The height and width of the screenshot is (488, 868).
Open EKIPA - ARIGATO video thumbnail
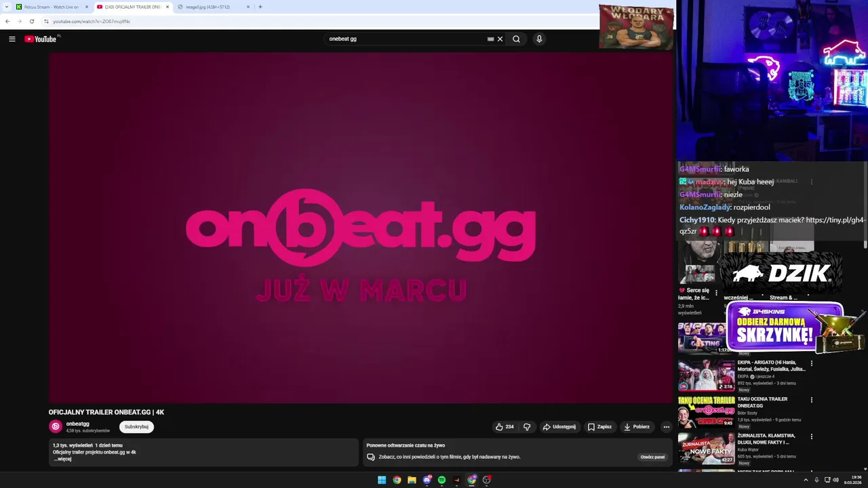pyautogui.click(x=706, y=374)
